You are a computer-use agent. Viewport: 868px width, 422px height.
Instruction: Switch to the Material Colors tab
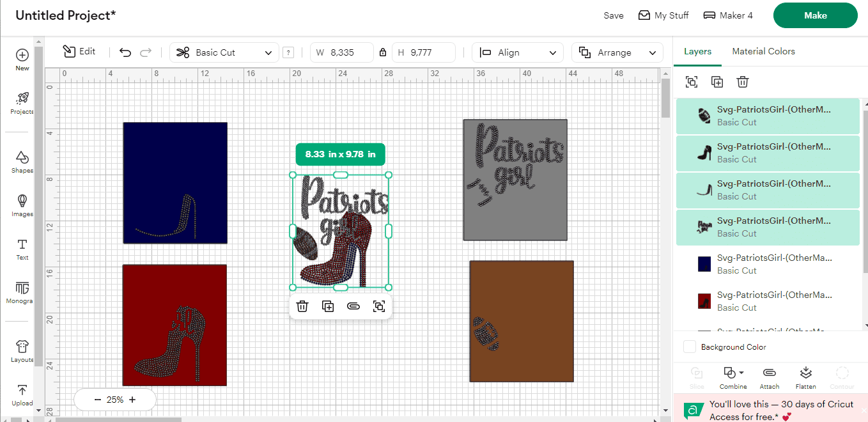click(763, 51)
